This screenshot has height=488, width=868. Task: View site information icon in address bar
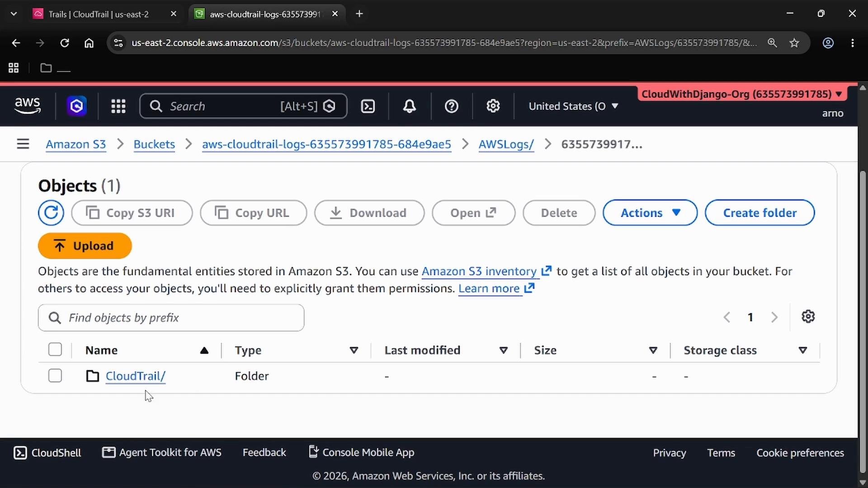coord(118,43)
